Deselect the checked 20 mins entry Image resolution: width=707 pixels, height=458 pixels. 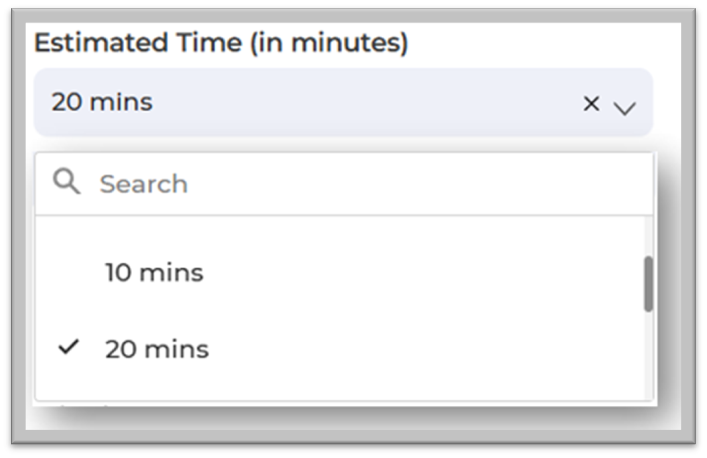[157, 349]
